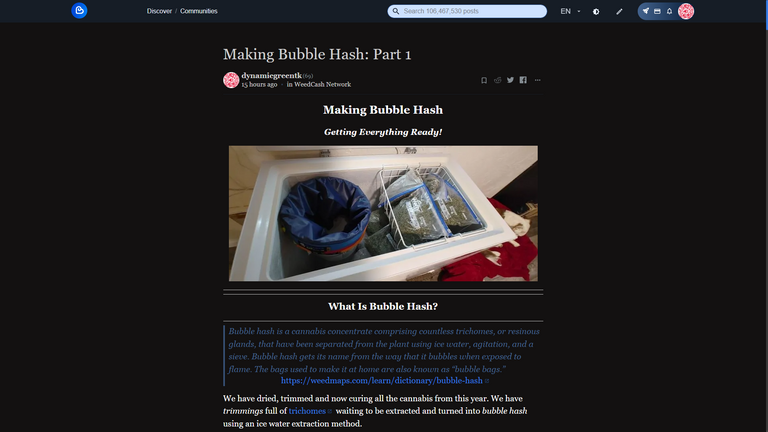Share the post on Reddit

tap(498, 80)
